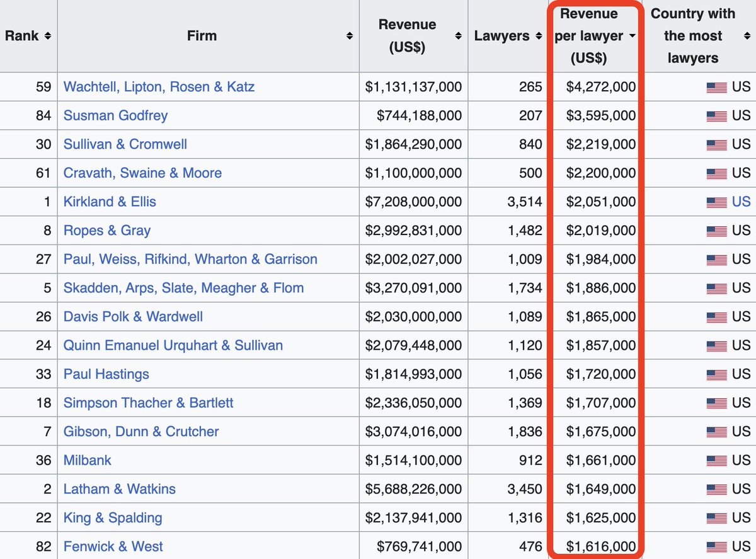This screenshot has width=756, height=559.
Task: Select revenue per lawyer value $1,616,000
Action: pos(600,546)
